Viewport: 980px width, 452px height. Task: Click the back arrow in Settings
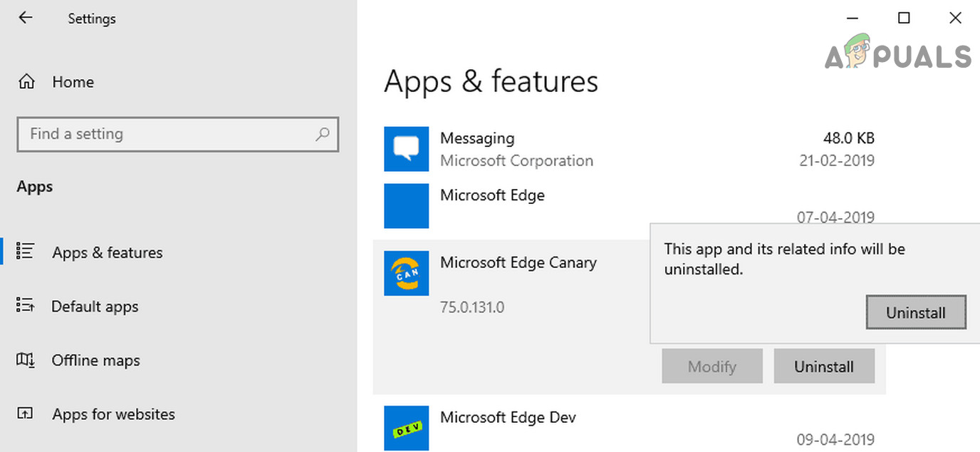(x=26, y=18)
